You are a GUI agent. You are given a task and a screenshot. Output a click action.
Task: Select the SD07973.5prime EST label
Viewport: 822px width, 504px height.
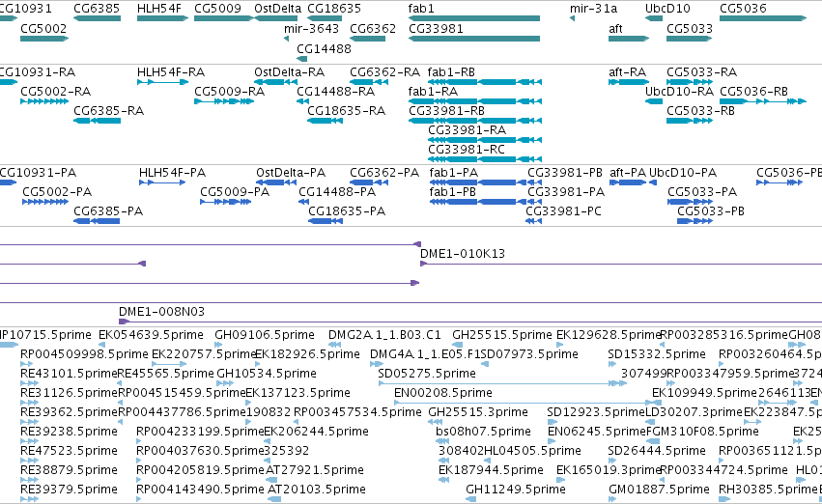[x=529, y=354]
